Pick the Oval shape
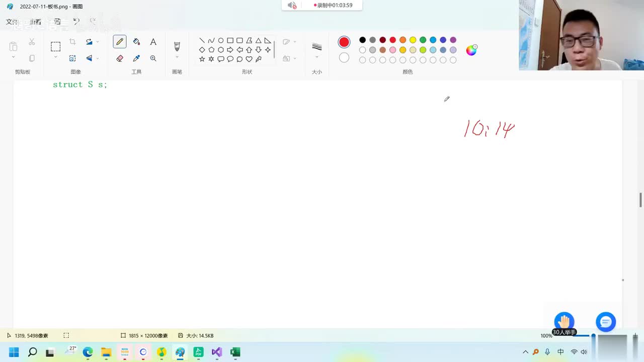Screen dimensions: 644x362 221,41
